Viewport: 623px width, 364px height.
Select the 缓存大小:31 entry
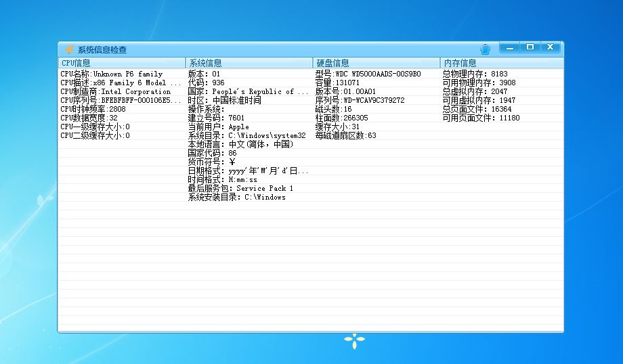tap(337, 127)
